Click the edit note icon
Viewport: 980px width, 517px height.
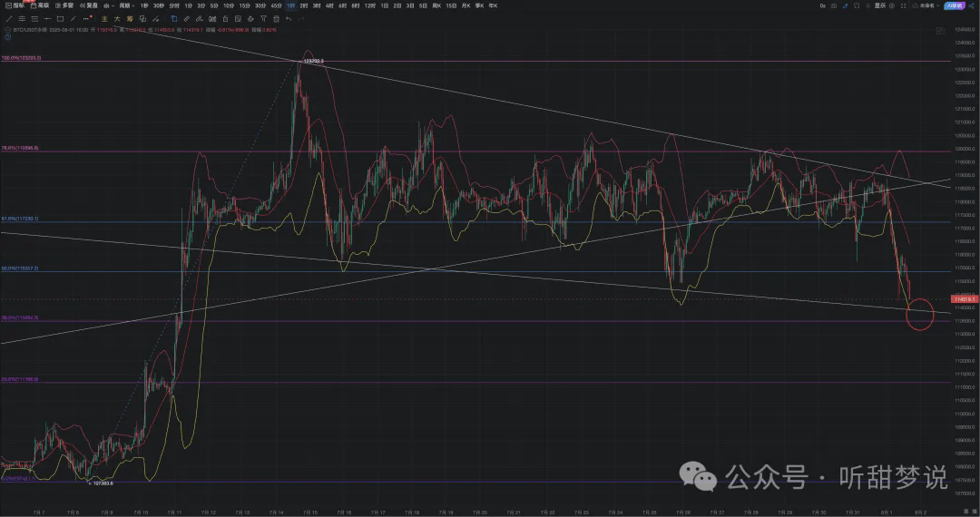coord(238,19)
